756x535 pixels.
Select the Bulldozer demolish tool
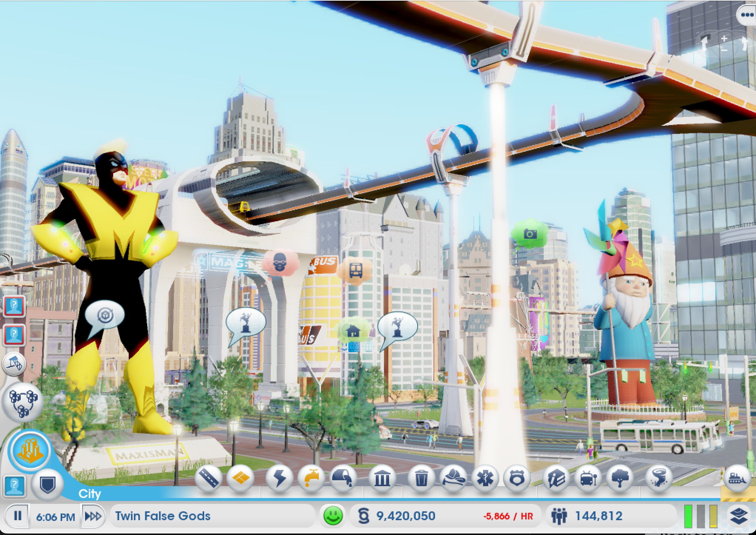(737, 478)
